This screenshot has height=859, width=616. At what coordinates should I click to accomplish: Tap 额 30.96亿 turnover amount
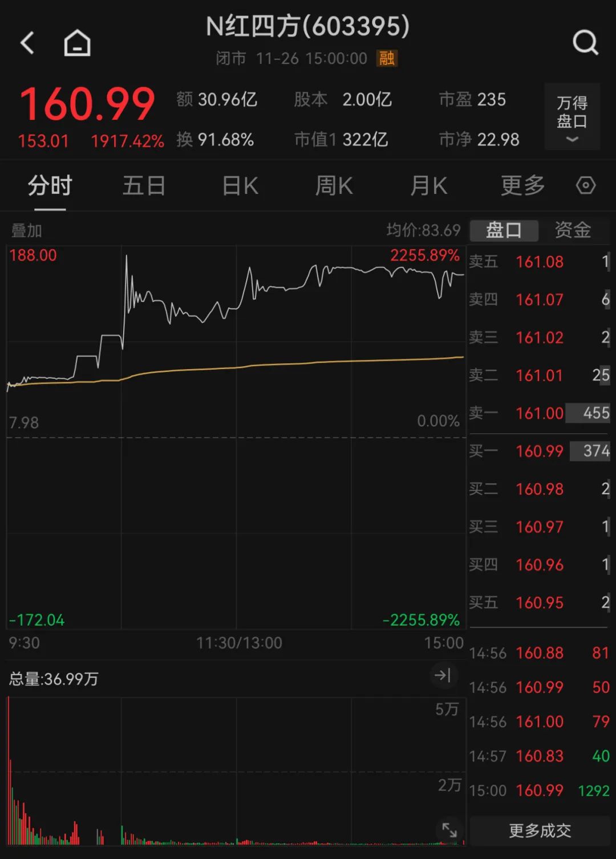coord(217,99)
